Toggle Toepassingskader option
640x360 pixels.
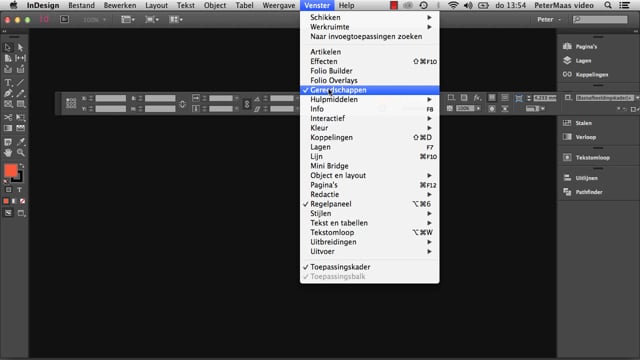click(x=370, y=267)
